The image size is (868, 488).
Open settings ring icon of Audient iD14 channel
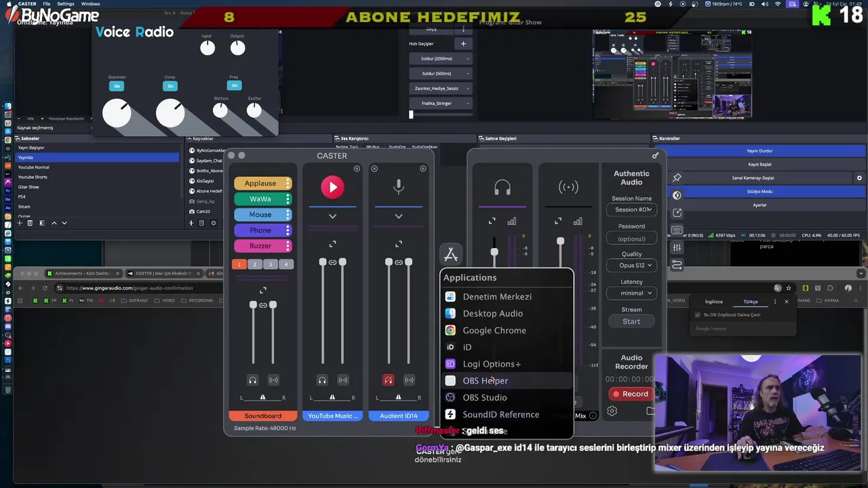[423, 168]
